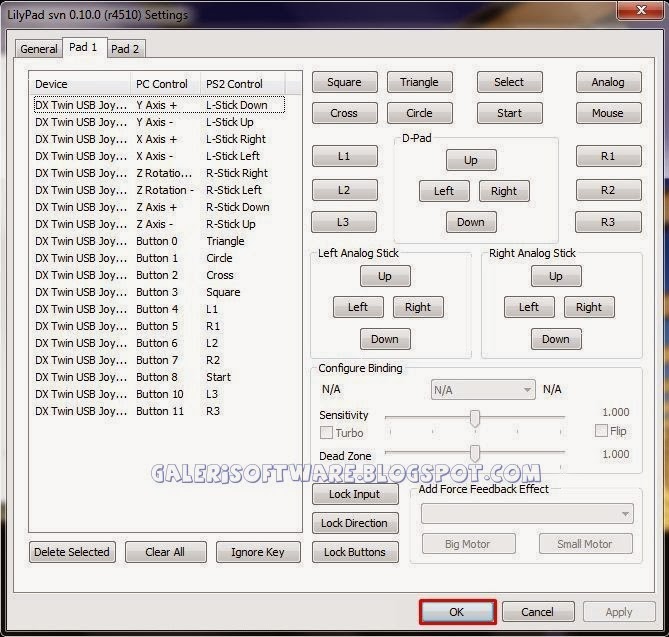Select the R-Stick Right binding row

pos(159,173)
